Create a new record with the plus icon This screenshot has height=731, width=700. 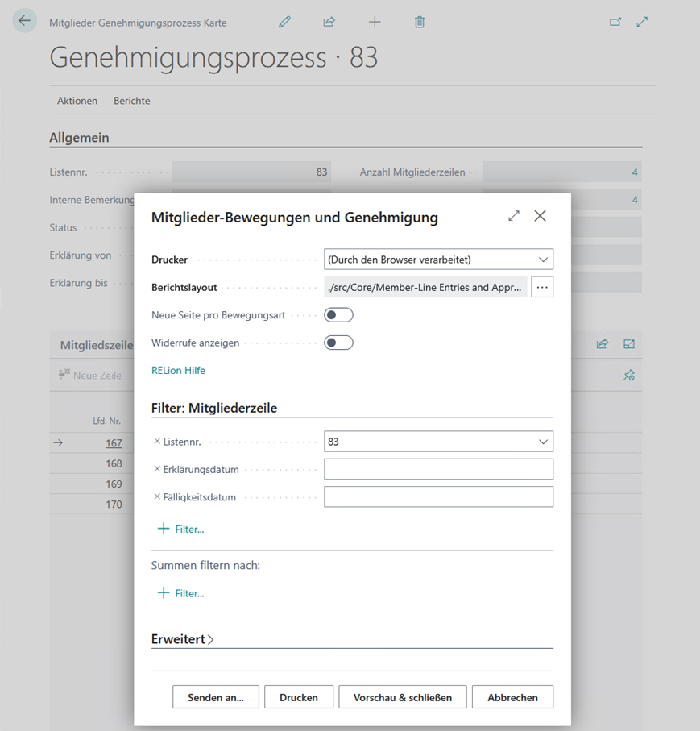coord(375,22)
